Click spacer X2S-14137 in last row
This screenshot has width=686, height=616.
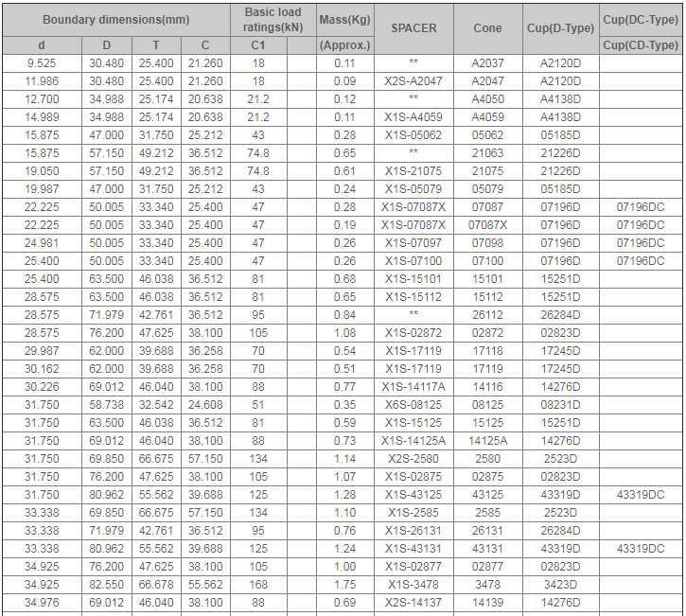(413, 603)
